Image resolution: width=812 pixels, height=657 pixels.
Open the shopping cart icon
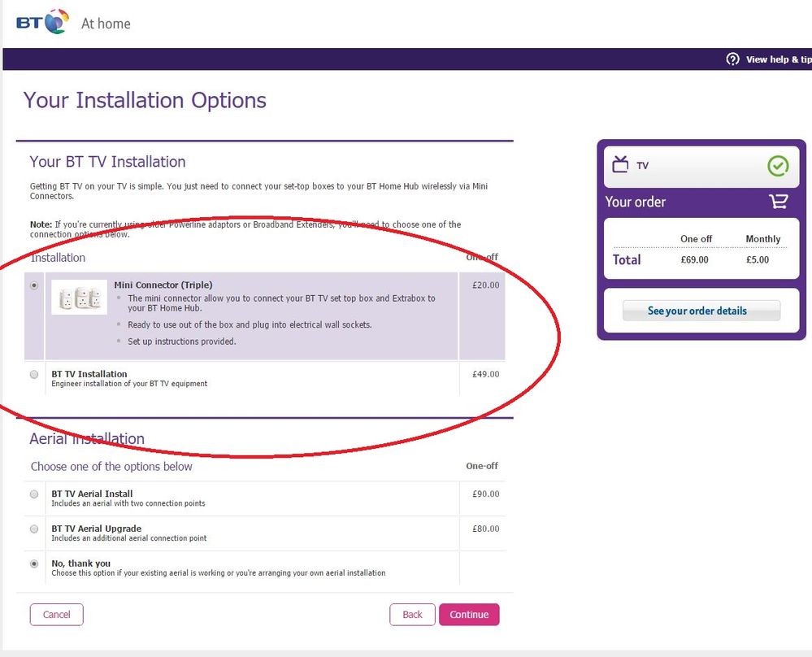[779, 201]
